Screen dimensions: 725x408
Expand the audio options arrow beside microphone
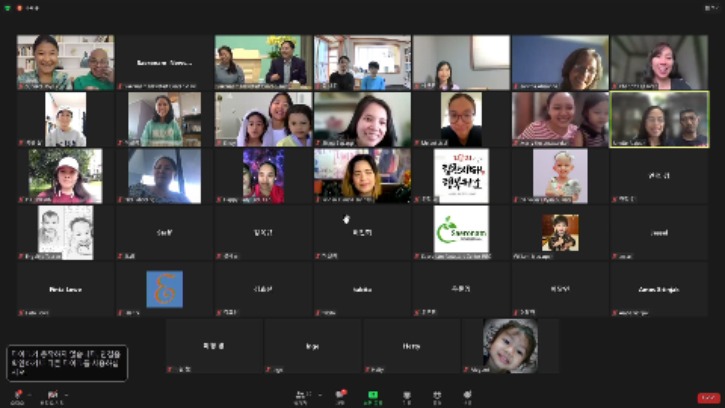[30, 395]
